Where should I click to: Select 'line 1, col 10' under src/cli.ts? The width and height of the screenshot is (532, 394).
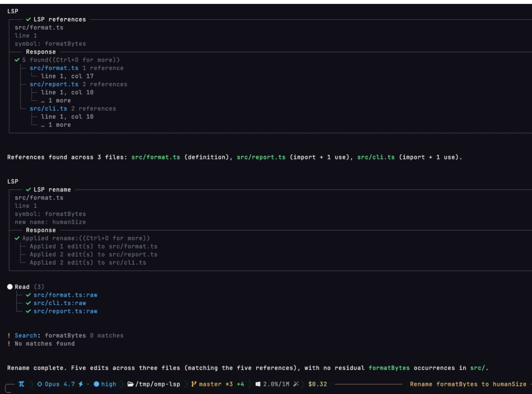67,117
